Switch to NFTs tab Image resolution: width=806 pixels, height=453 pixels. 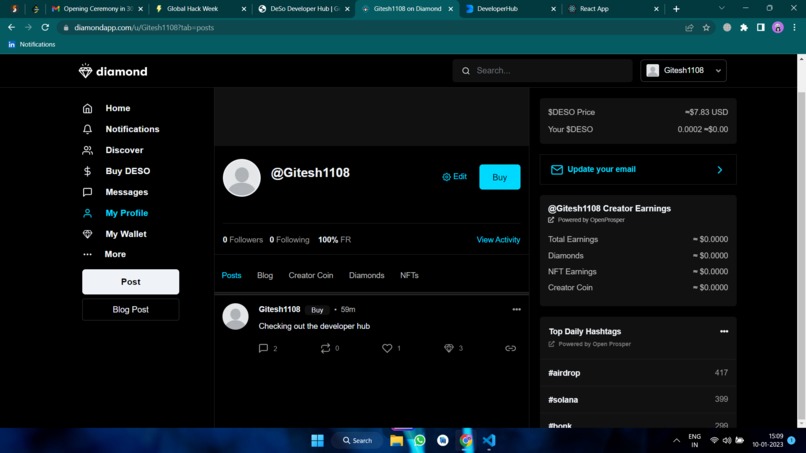(x=409, y=276)
